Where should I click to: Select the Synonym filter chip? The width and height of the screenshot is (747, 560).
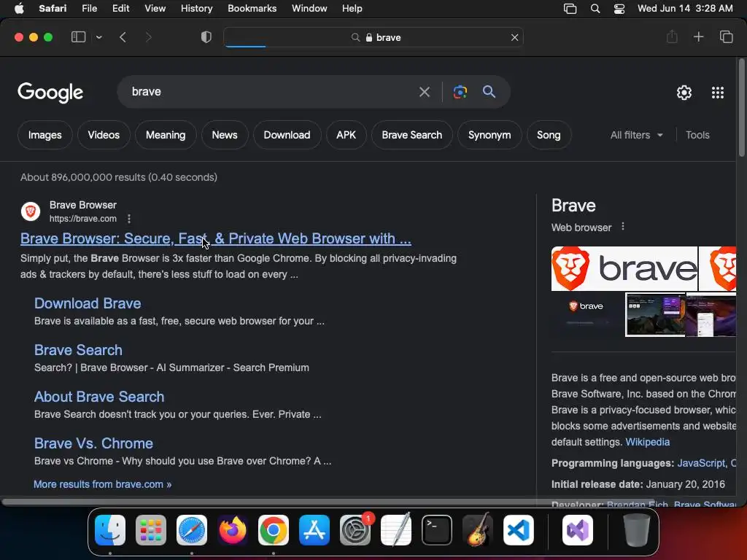489,135
